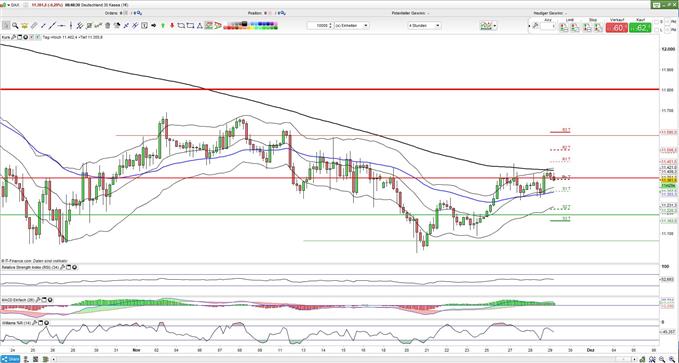This screenshot has width=679, height=363.
Task: Click the second Stop order icon
Action: 598,27
